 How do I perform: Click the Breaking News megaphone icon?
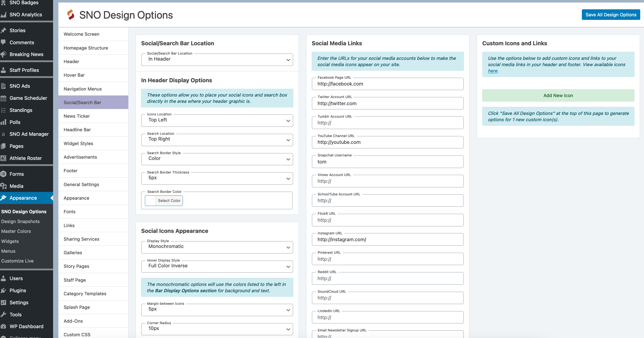point(3,54)
